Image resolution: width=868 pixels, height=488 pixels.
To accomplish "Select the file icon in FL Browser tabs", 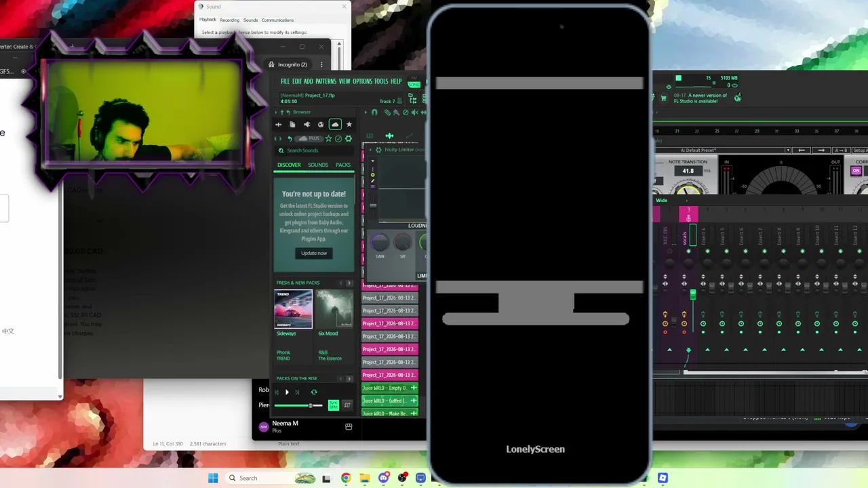I will (292, 125).
